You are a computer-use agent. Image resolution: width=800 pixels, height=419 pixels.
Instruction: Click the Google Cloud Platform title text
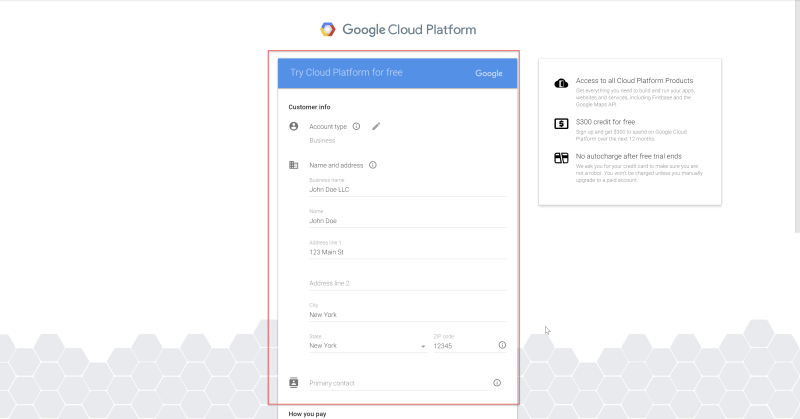pos(409,30)
